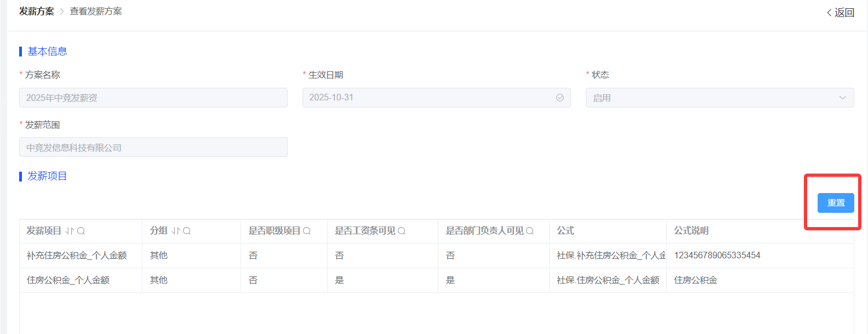Sort the 分组 column

[176, 231]
